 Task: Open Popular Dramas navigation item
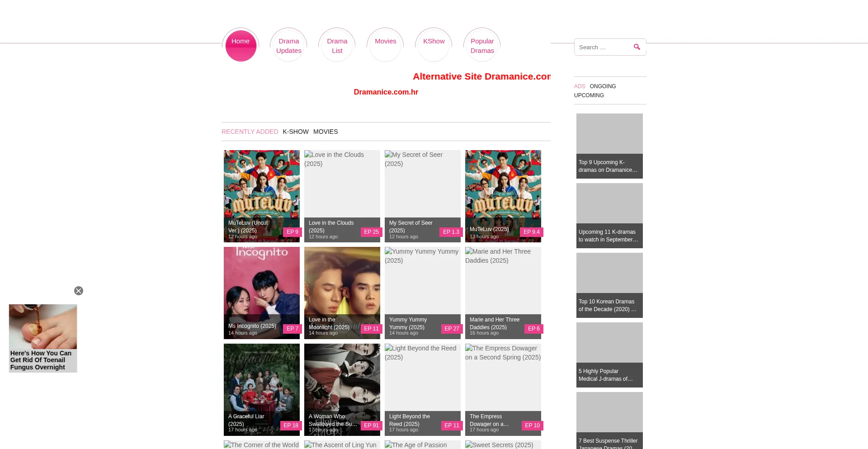(x=482, y=46)
